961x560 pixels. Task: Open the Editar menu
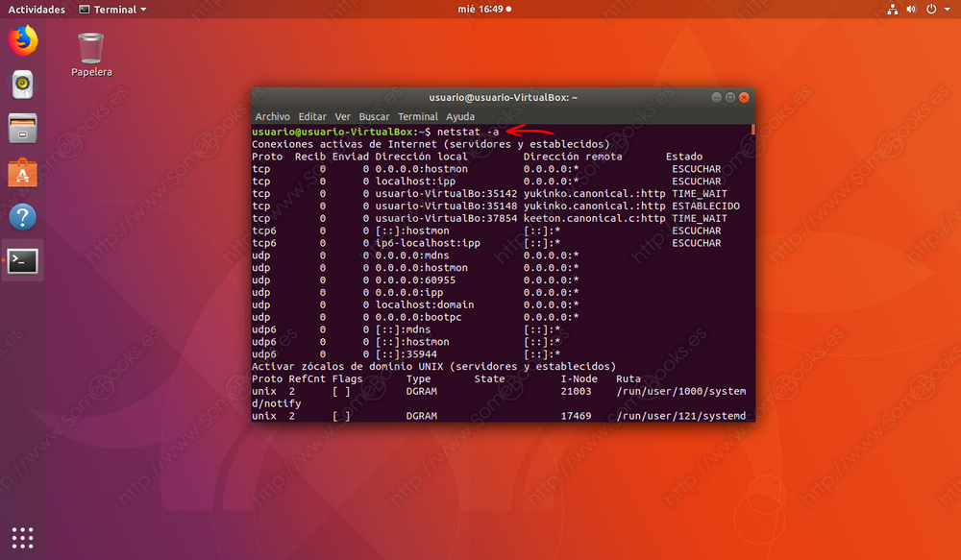[312, 116]
